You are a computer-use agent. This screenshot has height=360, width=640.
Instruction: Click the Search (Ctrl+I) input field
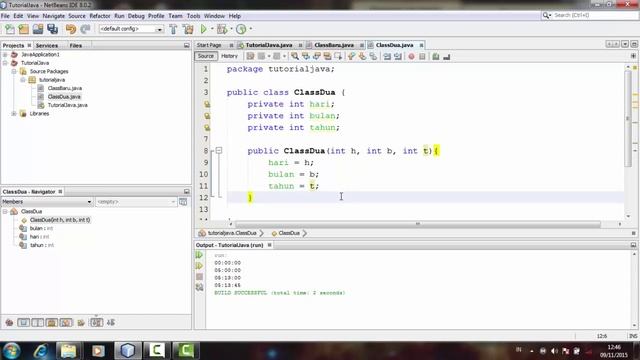594,16
